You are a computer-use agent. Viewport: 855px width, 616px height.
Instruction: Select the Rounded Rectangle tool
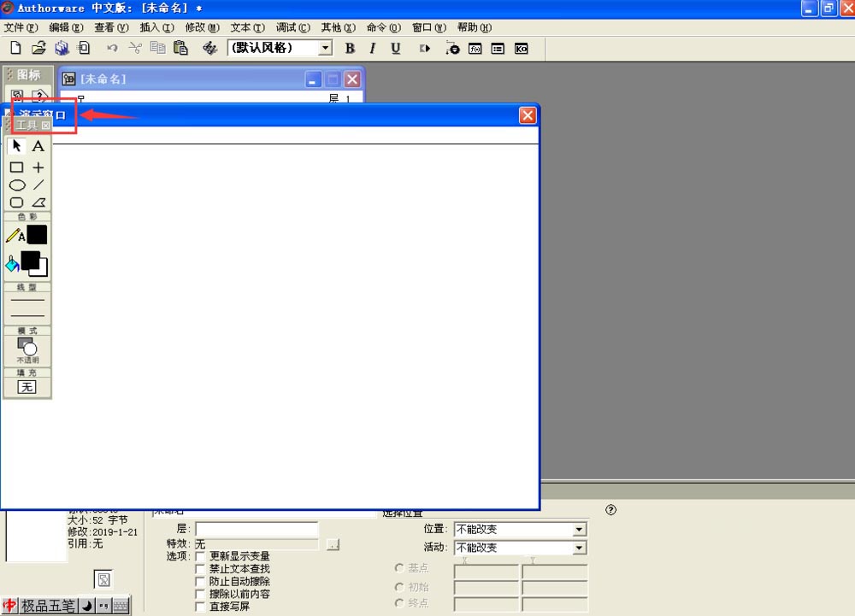(16, 202)
